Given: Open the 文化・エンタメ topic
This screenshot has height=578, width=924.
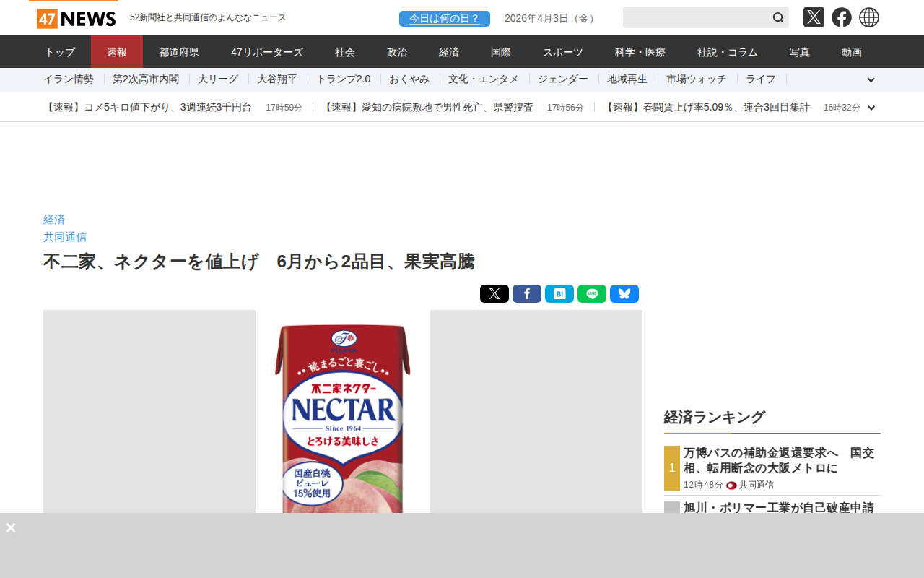Looking at the screenshot, I should tap(484, 79).
